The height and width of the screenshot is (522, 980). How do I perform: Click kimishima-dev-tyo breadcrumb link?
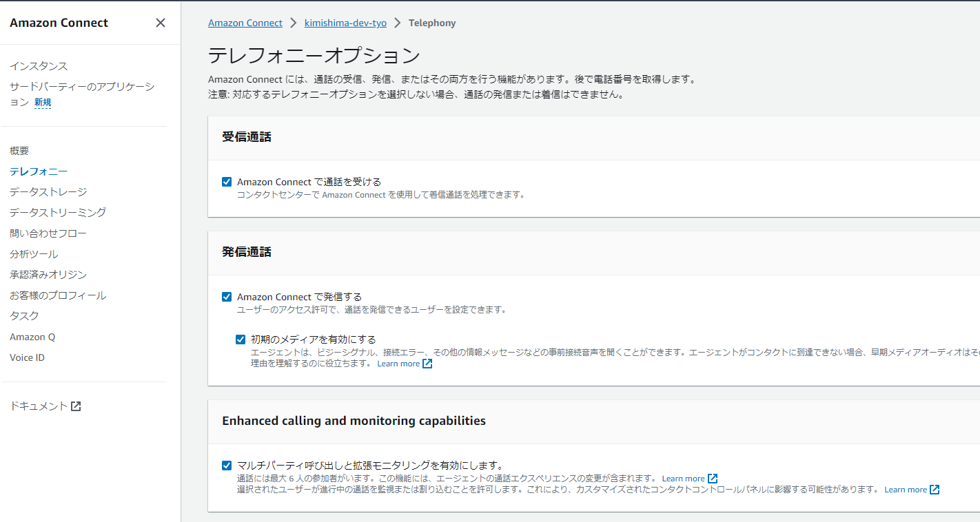(x=345, y=23)
